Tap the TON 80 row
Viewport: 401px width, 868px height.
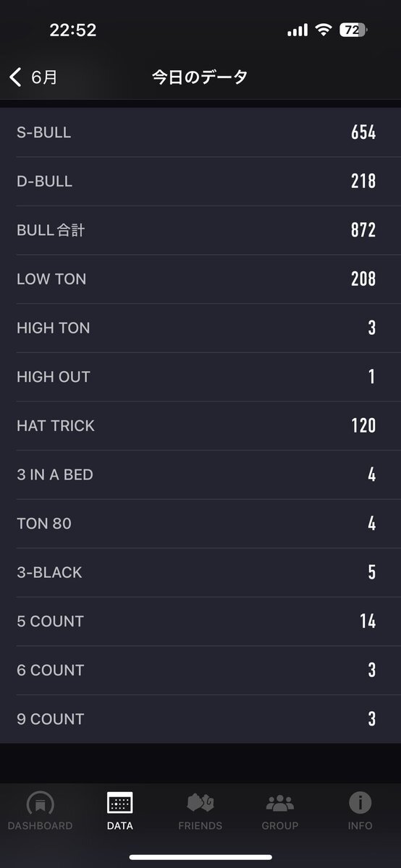(x=200, y=523)
